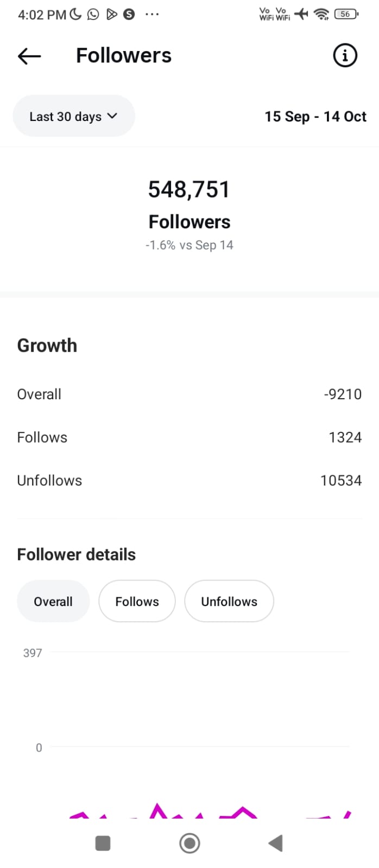Select the Unfollows filter chip
The image size is (379, 868).
[229, 601]
